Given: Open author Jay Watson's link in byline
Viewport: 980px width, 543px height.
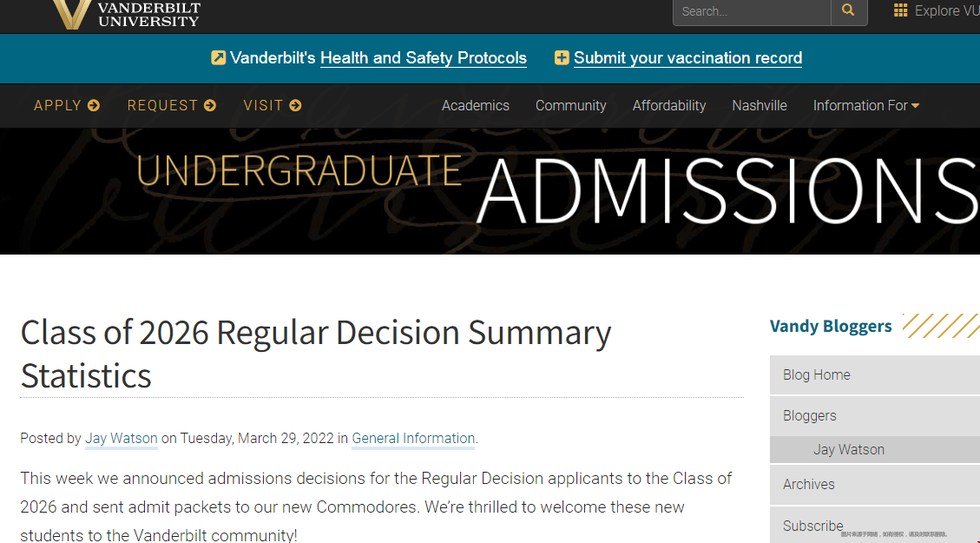Looking at the screenshot, I should click(122, 439).
